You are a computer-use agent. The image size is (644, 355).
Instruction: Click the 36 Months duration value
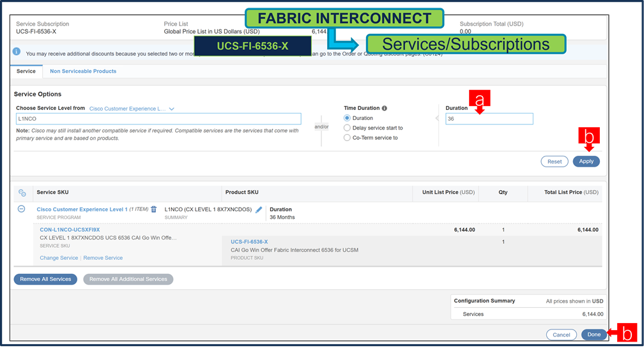282,217
